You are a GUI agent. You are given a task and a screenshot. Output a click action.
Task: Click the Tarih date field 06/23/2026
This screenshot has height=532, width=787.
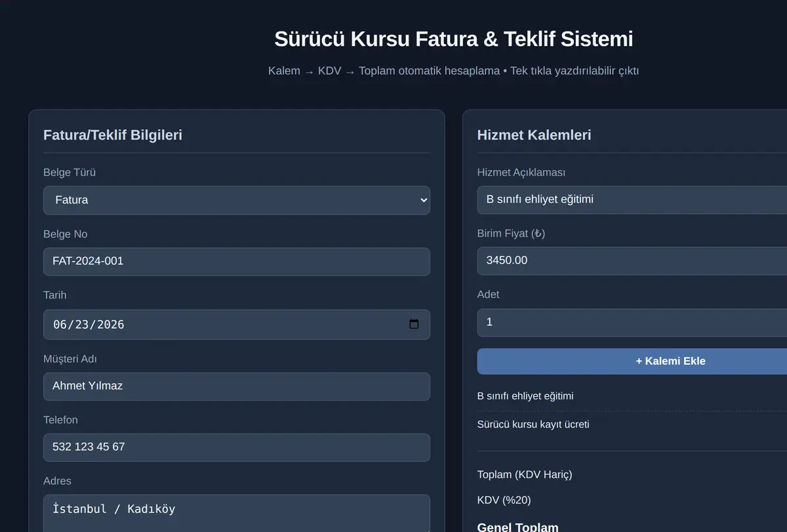(237, 324)
